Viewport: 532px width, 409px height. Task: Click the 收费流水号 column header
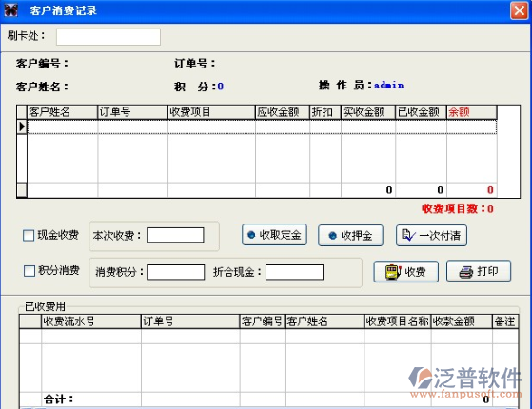pyautogui.click(x=91, y=321)
